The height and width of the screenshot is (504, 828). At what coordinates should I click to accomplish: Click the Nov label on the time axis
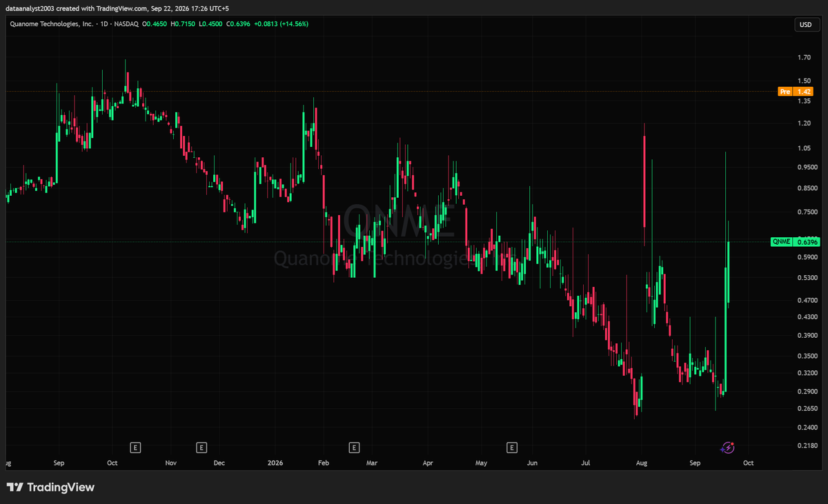(x=172, y=463)
